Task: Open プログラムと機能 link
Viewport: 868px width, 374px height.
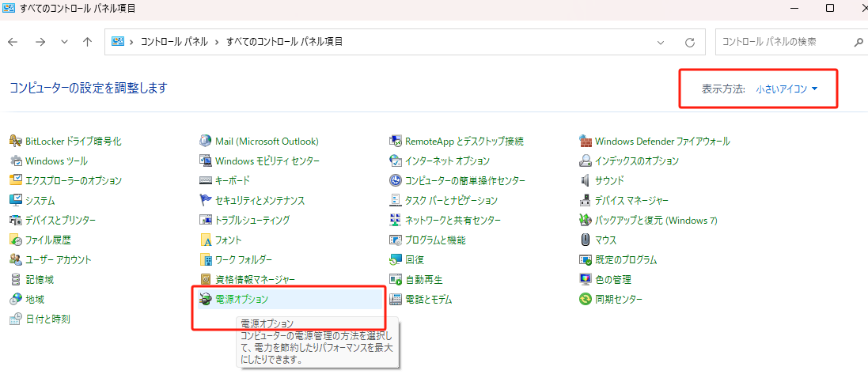Action: click(435, 240)
